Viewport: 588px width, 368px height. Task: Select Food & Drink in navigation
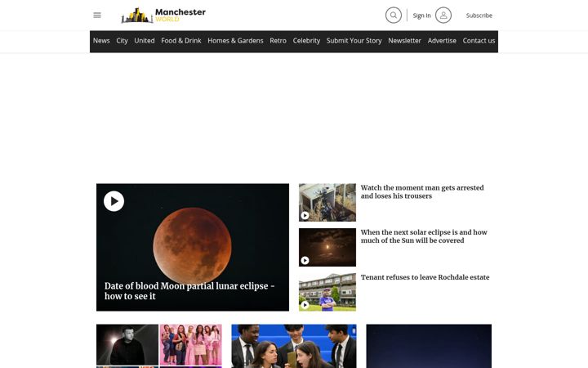(181, 41)
